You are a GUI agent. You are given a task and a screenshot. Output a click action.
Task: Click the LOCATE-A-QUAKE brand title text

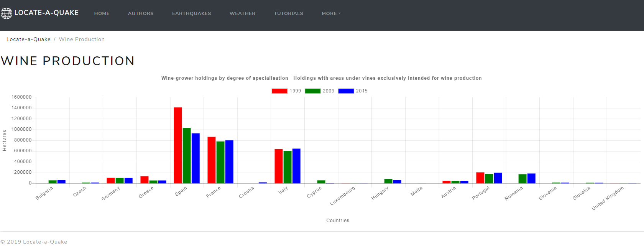(x=46, y=13)
